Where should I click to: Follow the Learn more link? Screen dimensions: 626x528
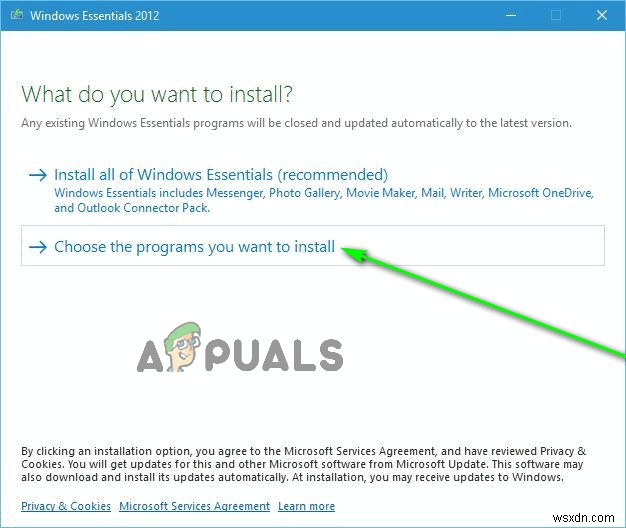[307, 506]
